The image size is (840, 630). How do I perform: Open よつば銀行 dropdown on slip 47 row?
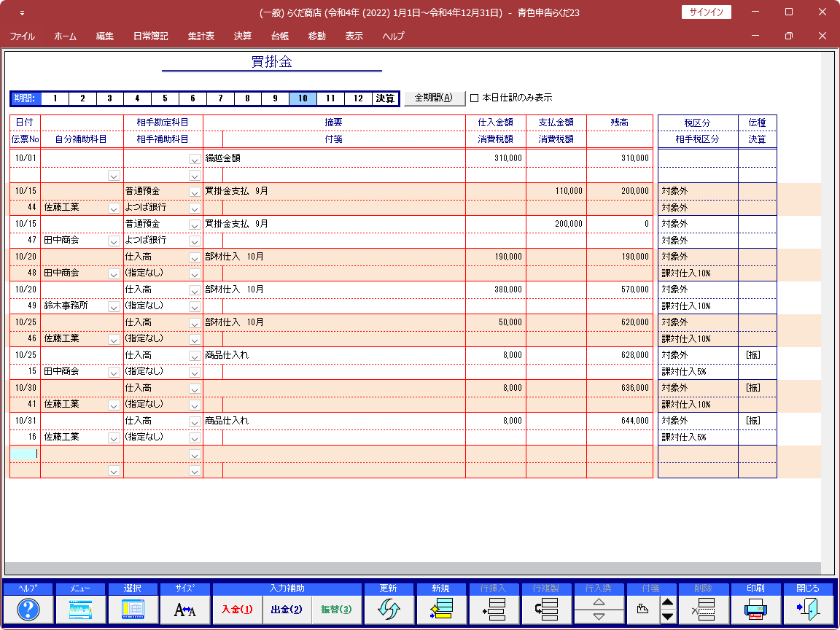tap(195, 241)
